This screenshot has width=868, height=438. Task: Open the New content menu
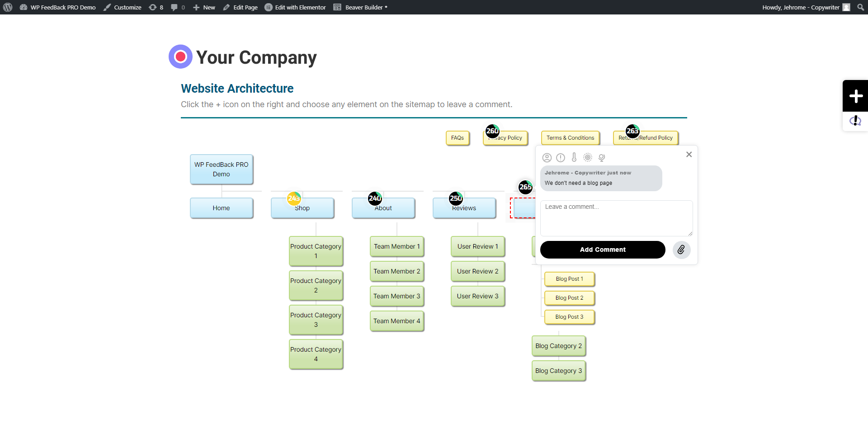[204, 7]
